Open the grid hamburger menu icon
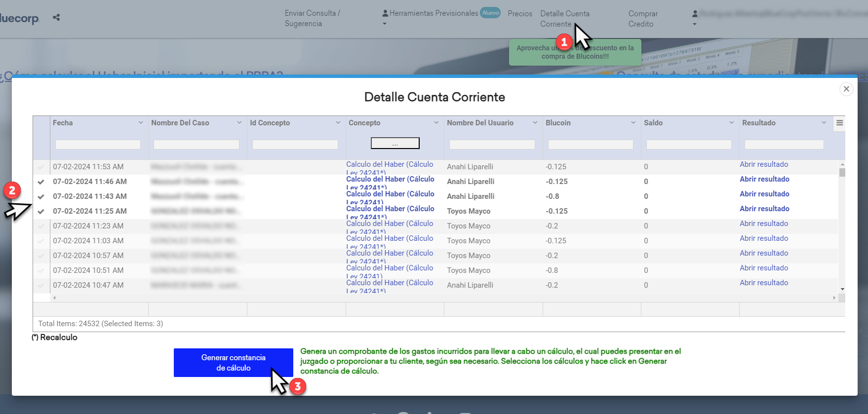868x414 pixels. tap(839, 123)
